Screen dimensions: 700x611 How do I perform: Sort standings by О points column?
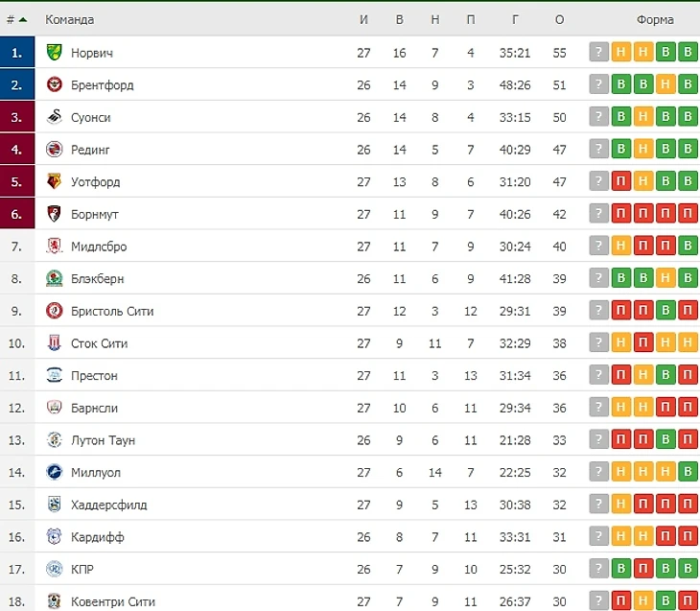click(x=559, y=19)
